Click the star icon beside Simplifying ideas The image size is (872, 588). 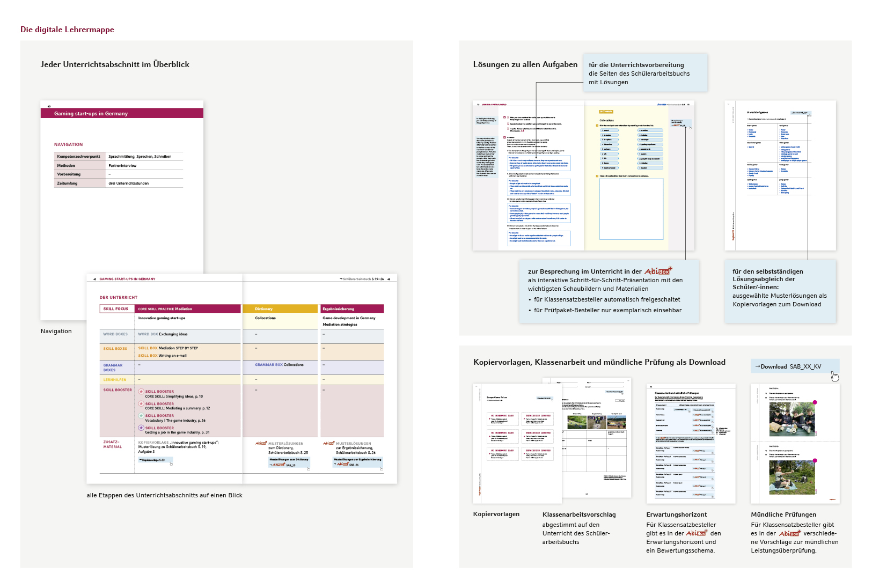click(141, 392)
